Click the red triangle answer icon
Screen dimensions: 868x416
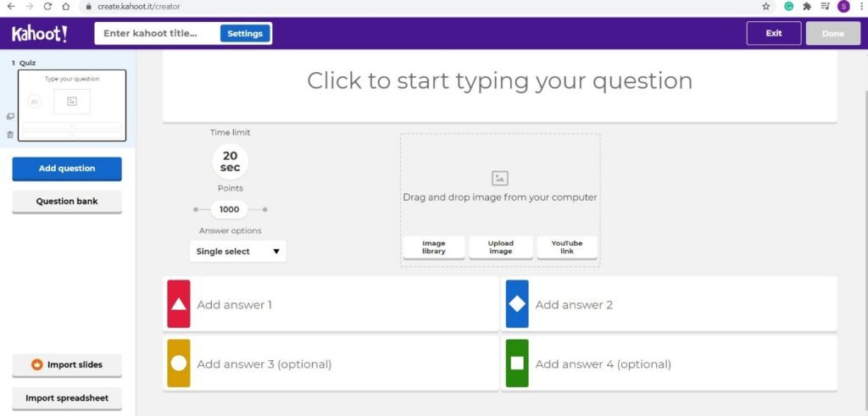[179, 304]
